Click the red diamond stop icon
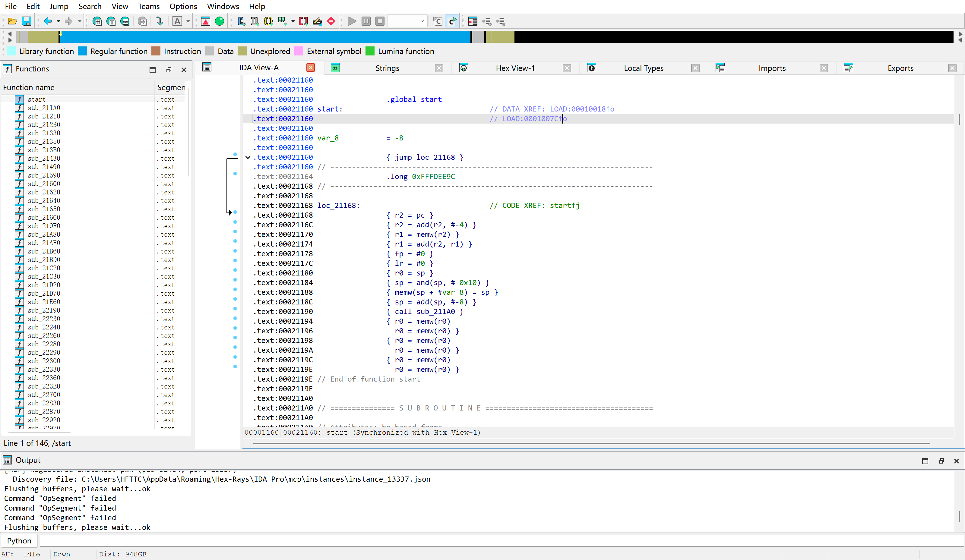 point(331,21)
